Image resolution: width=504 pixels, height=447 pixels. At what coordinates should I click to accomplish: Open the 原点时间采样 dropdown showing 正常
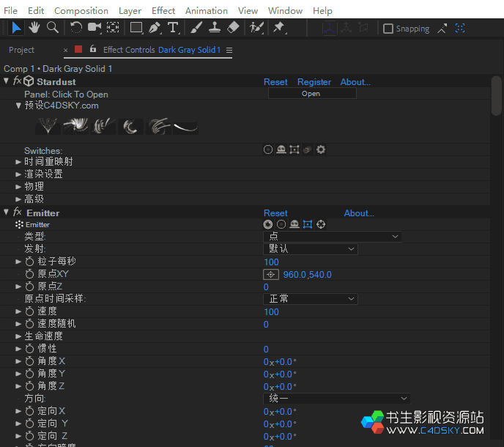point(310,299)
